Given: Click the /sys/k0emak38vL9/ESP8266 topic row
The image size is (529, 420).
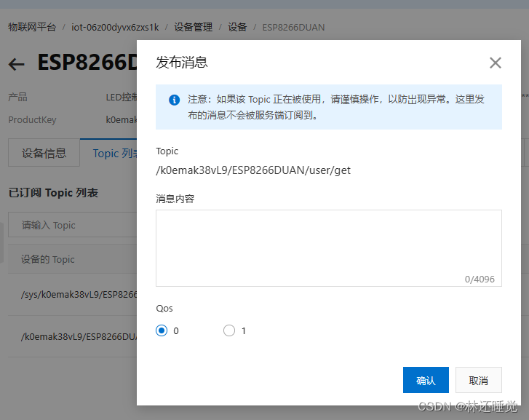Looking at the screenshot, I should point(73,294).
